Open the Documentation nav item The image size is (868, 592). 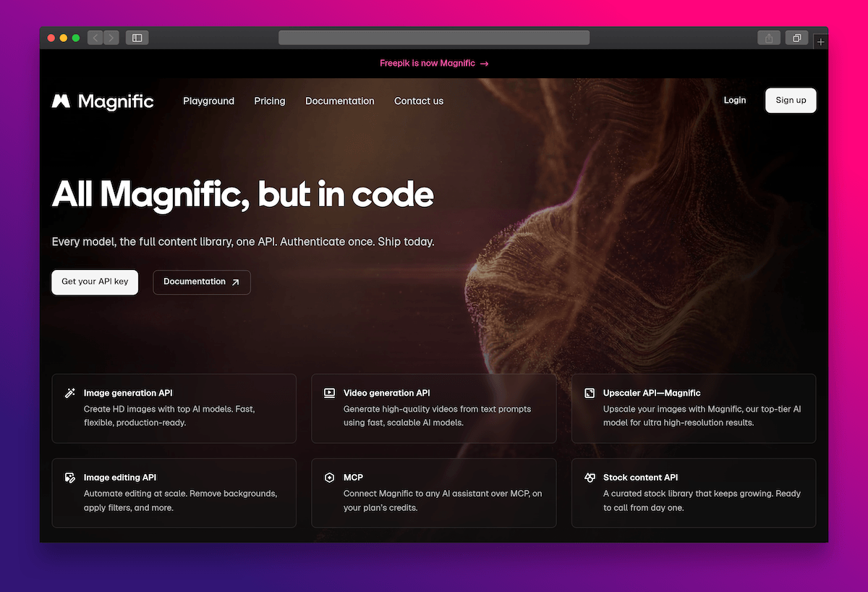tap(340, 101)
